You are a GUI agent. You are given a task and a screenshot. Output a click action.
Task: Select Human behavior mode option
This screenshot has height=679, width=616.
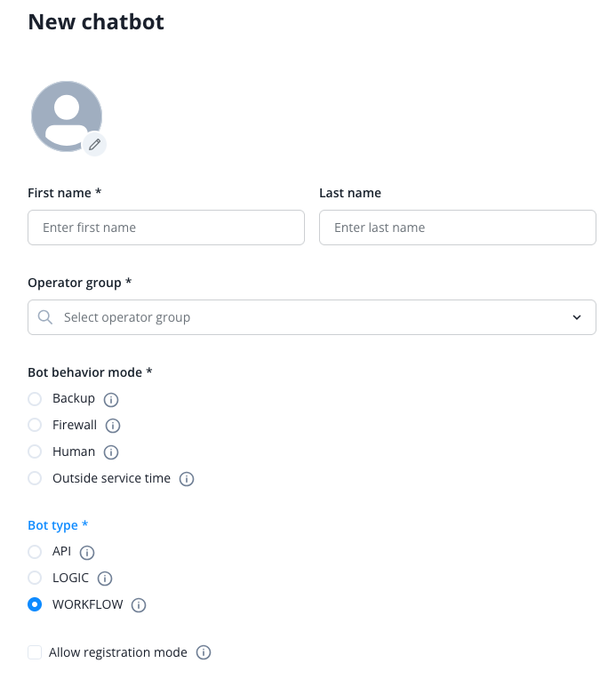(35, 451)
